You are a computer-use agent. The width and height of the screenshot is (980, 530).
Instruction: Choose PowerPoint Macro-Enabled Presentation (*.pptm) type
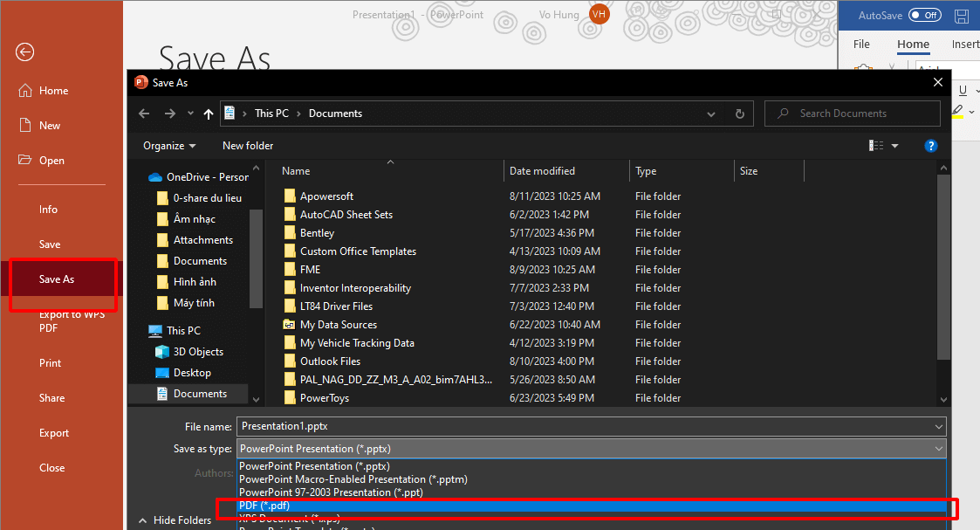pos(353,479)
